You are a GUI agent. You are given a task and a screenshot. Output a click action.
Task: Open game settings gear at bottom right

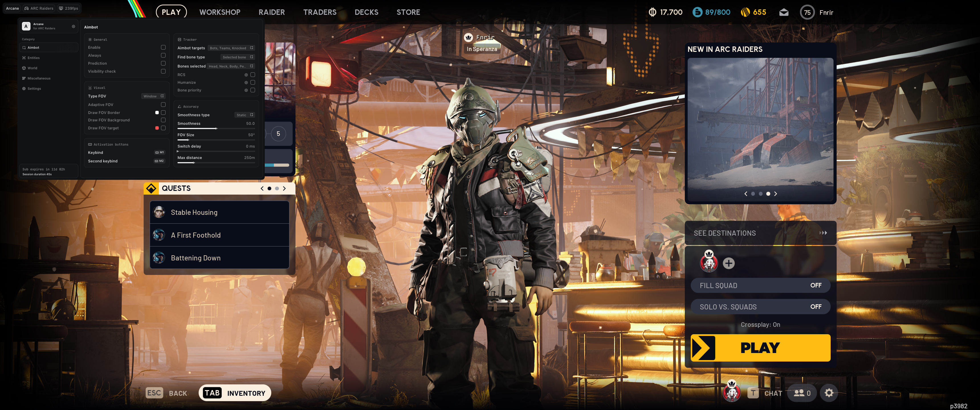pyautogui.click(x=829, y=393)
